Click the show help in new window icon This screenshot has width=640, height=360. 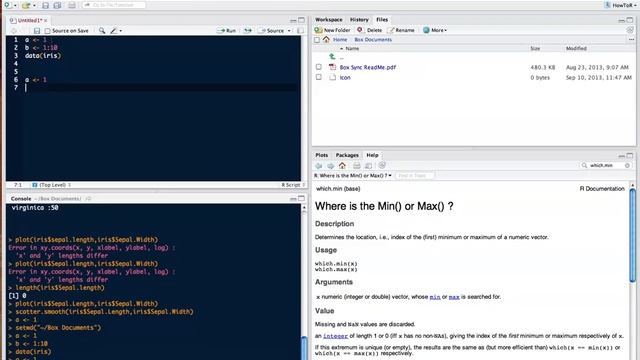coord(369,165)
